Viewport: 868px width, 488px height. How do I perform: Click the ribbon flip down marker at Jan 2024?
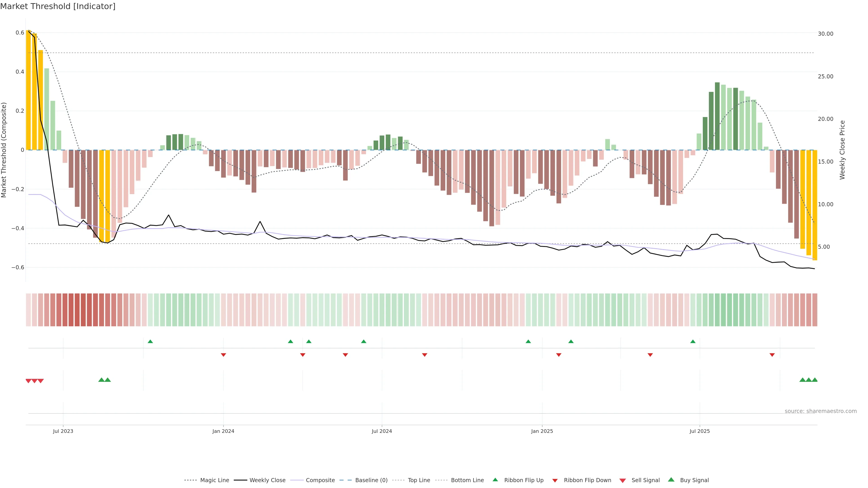pyautogui.click(x=223, y=355)
